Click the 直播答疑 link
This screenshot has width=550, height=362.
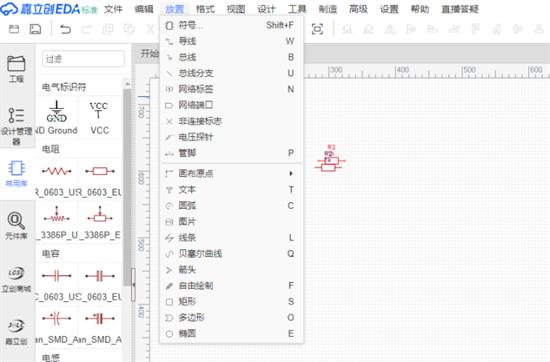point(460,9)
